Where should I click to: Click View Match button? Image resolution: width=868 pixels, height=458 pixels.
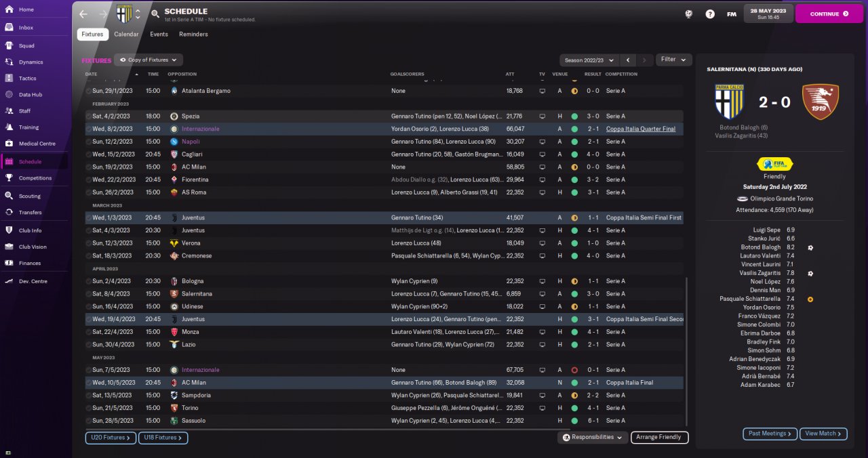824,434
